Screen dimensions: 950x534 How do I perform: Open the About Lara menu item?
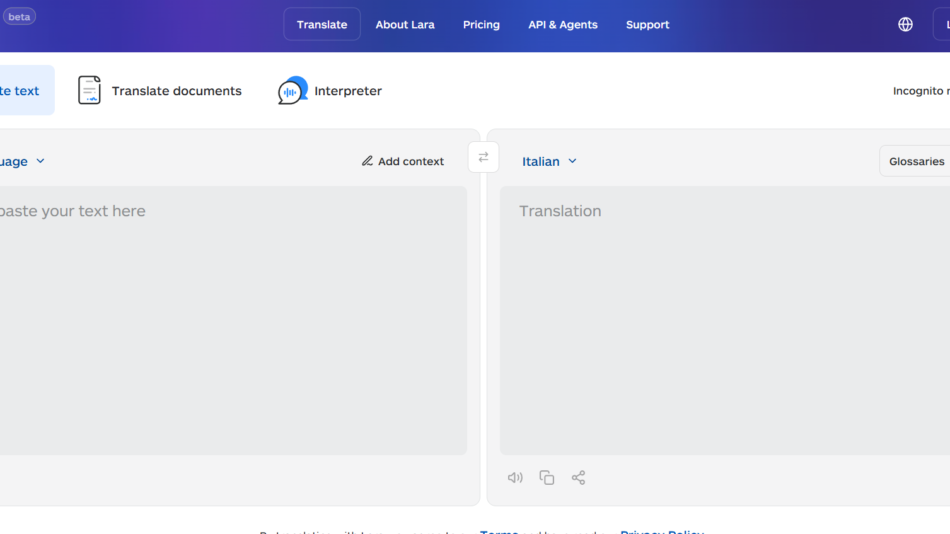tap(405, 25)
